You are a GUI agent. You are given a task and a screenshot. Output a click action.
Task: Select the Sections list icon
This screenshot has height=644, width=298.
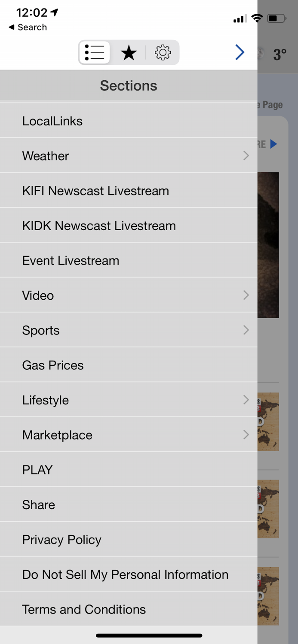coord(95,52)
